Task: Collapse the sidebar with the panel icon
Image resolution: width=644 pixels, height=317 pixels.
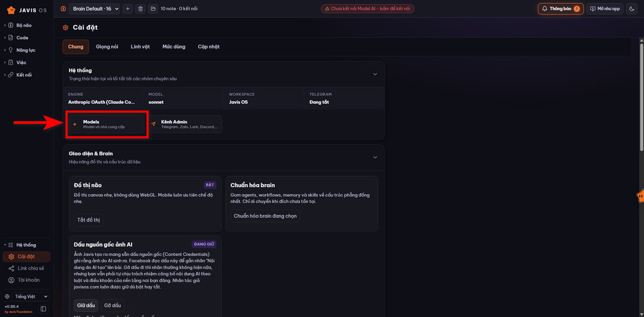Action: [43, 309]
